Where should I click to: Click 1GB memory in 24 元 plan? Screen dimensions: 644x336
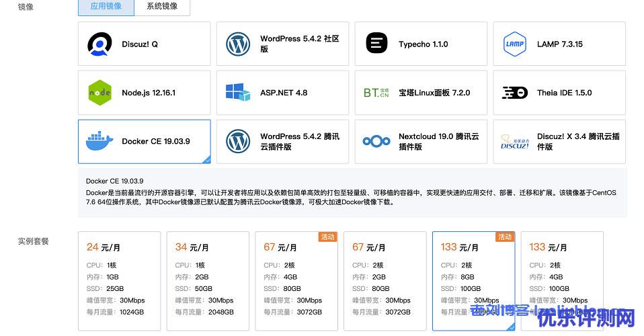112,277
